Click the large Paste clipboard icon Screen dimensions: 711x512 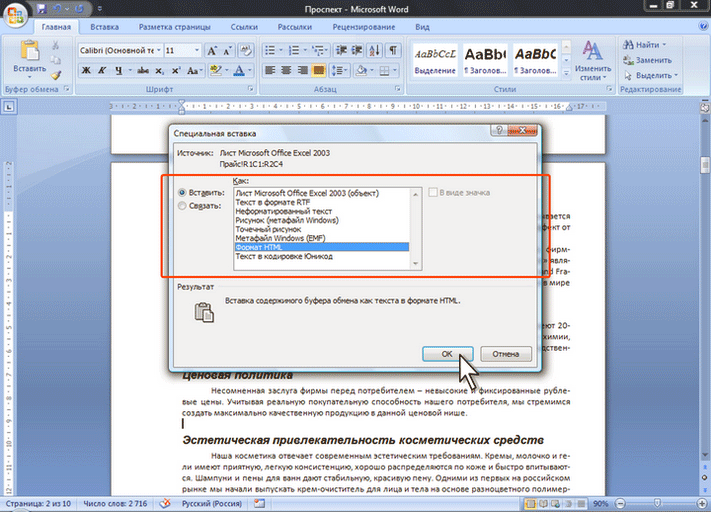click(x=29, y=50)
